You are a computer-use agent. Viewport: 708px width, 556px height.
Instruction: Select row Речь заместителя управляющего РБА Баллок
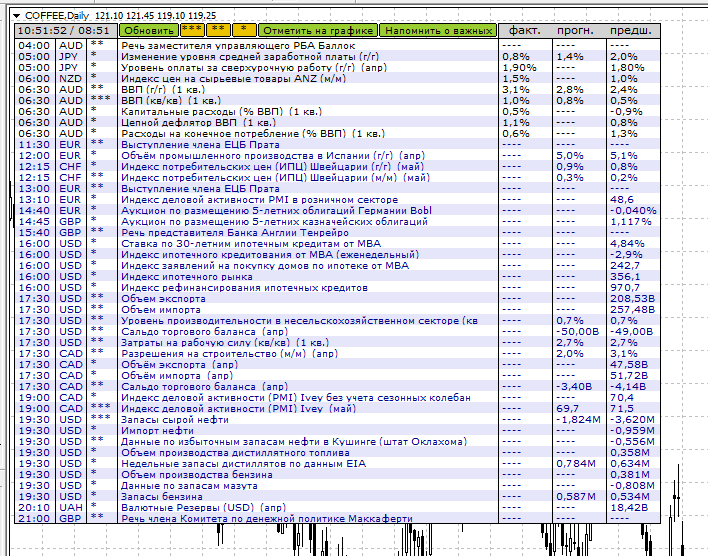click(337, 46)
